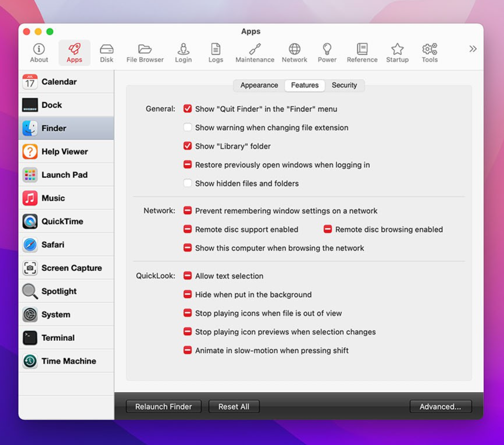This screenshot has height=445, width=504.
Task: Enable Show hidden files and folders
Action: 188,183
